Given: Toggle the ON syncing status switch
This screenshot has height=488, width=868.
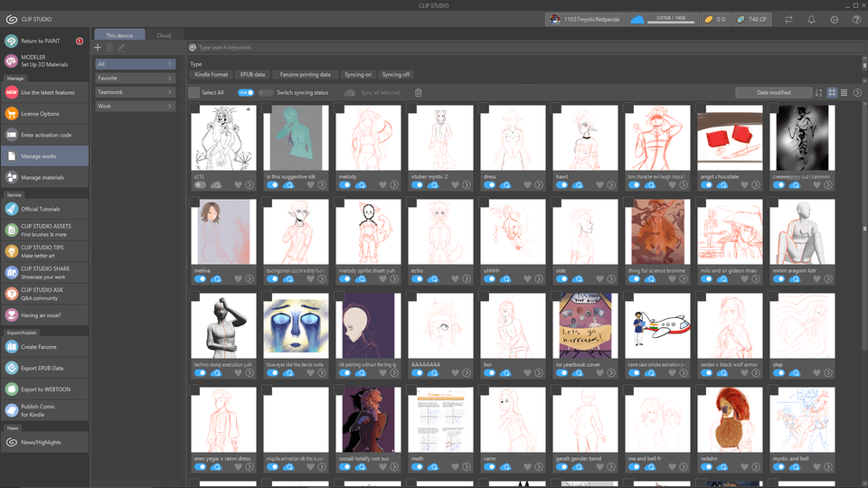Looking at the screenshot, I should (246, 93).
